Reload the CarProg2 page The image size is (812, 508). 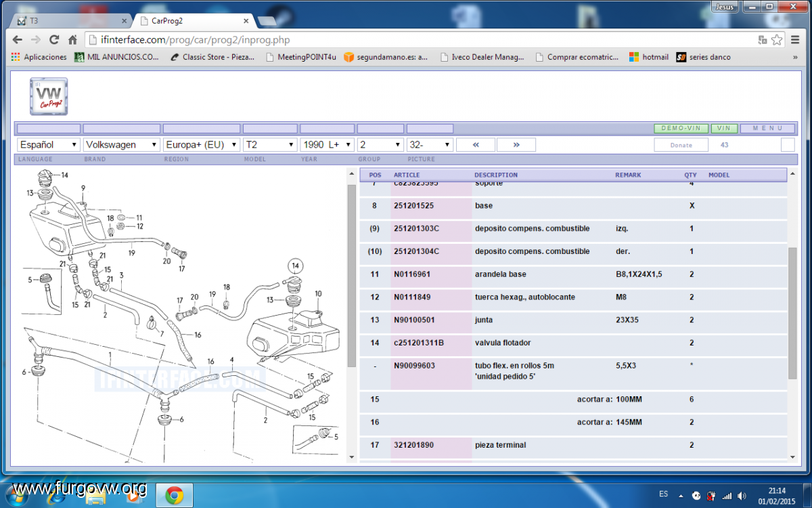click(54, 40)
